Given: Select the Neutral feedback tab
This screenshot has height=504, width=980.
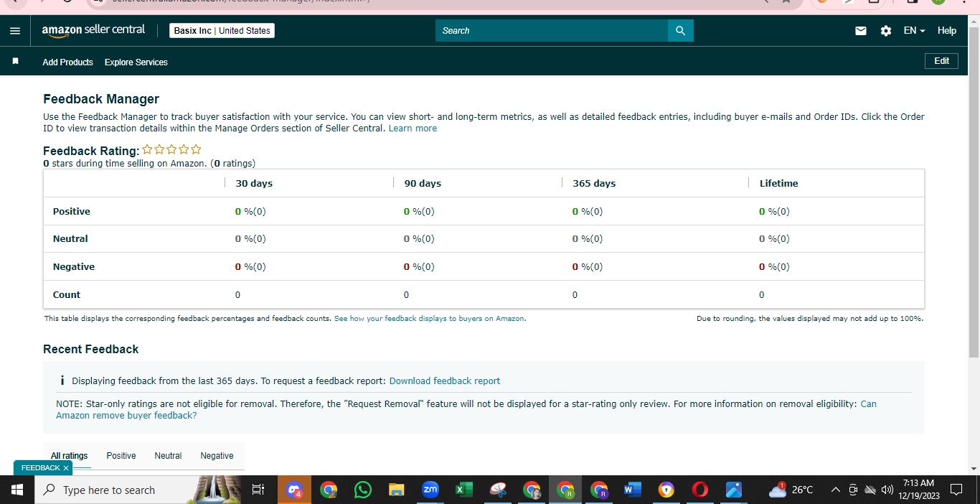Looking at the screenshot, I should pos(168,456).
